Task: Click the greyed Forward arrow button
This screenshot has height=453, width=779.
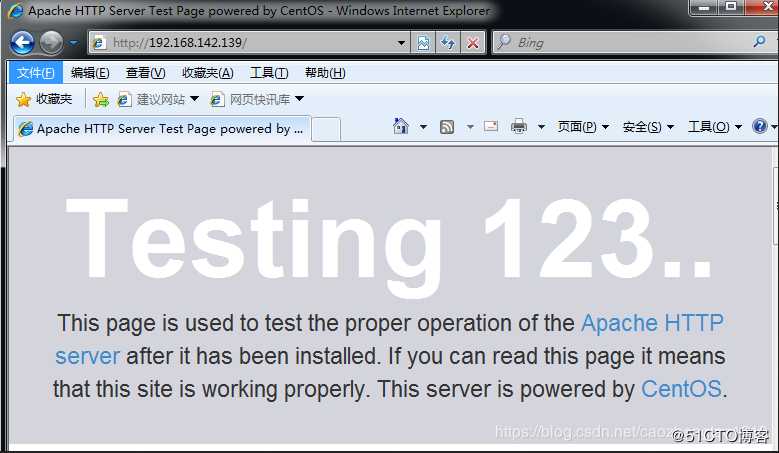Action: pos(51,43)
